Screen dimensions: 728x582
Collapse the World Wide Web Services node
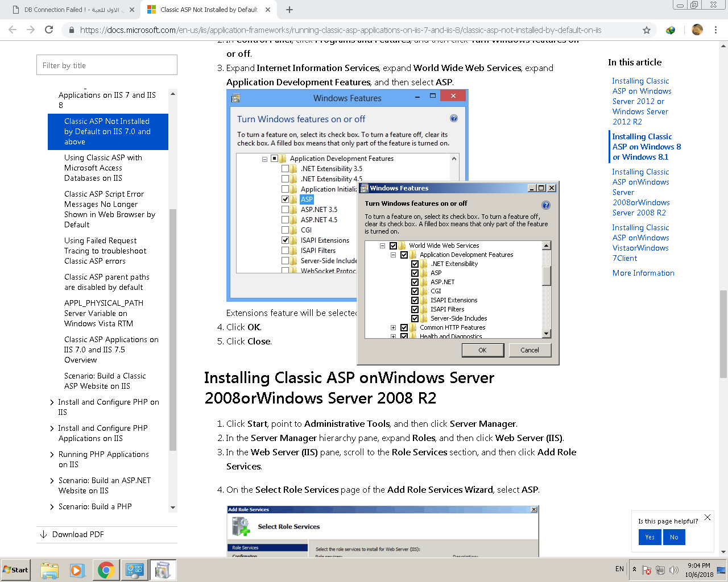[x=382, y=246]
